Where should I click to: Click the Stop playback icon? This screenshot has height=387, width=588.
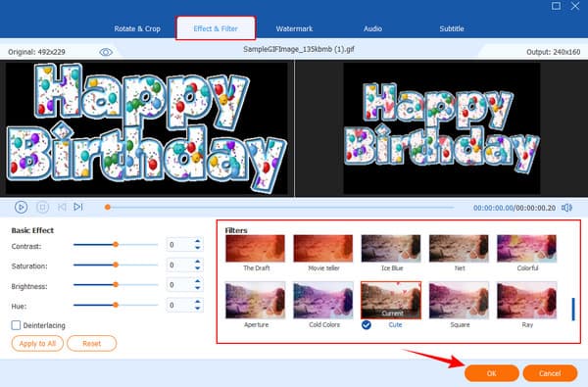click(42, 207)
